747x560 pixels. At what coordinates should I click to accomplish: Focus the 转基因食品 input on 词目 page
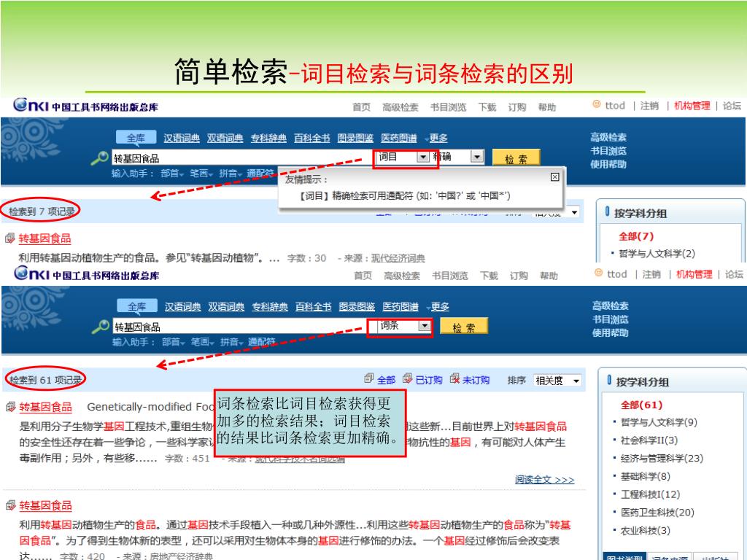pos(243,157)
